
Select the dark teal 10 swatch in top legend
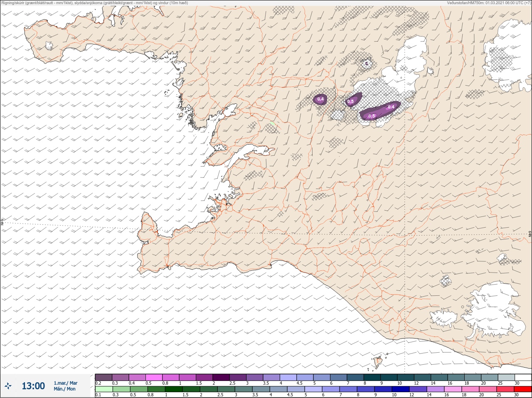406,377
